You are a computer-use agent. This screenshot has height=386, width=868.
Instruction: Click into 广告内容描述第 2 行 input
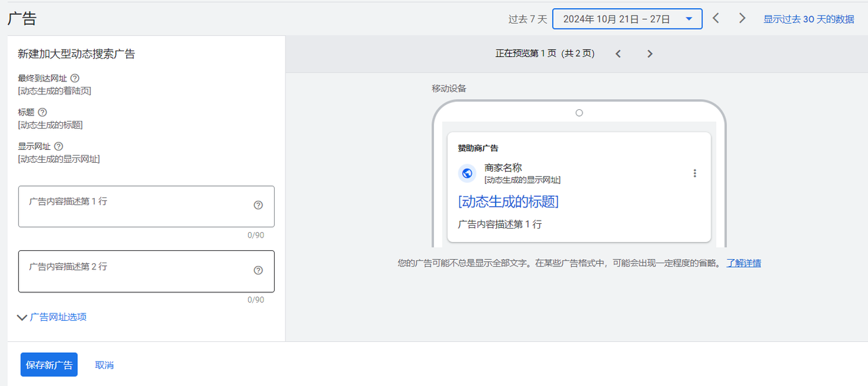[x=146, y=271]
